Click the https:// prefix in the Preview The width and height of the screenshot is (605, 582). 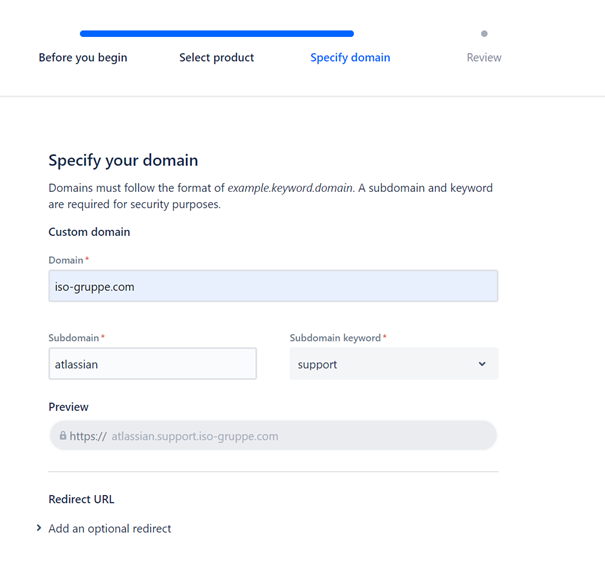click(88, 436)
